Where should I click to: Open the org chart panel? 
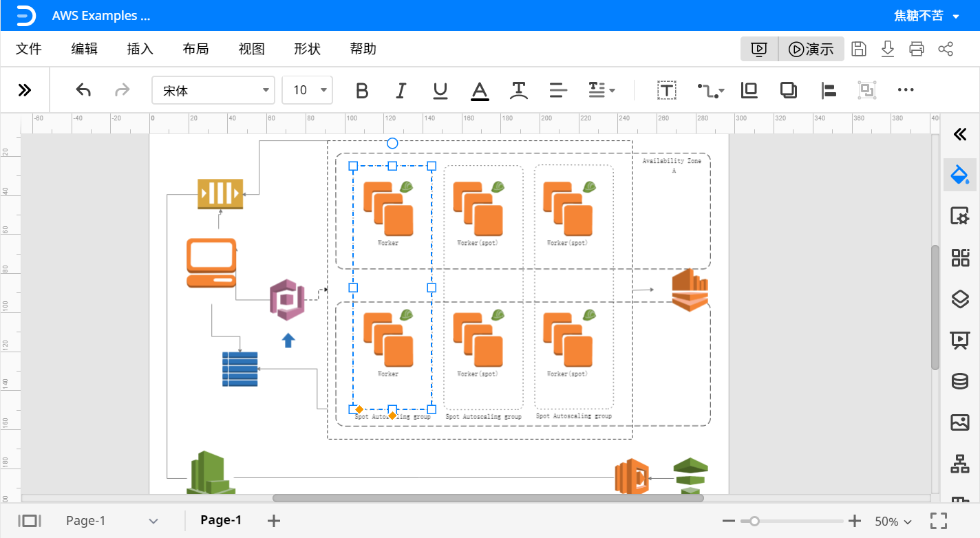click(960, 464)
